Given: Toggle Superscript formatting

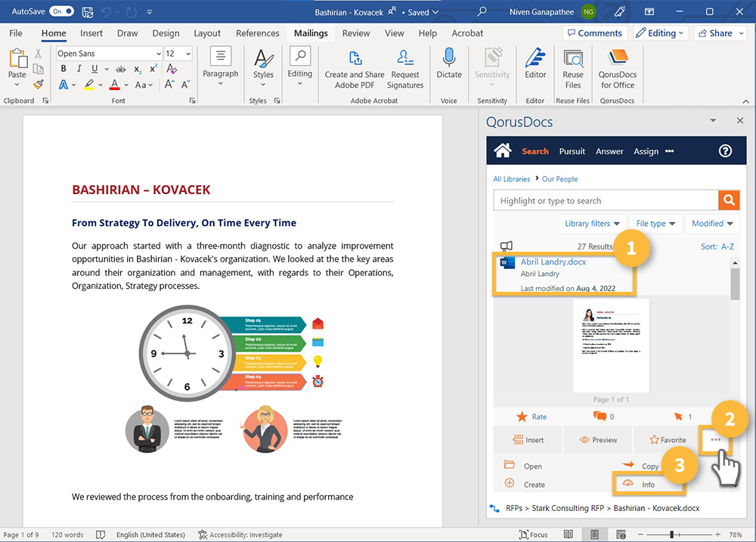Looking at the screenshot, I should coord(153,69).
